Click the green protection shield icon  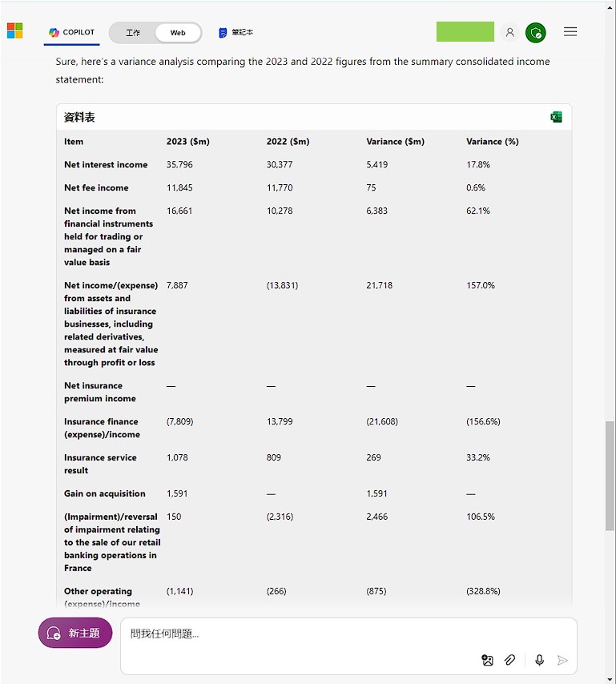point(536,33)
